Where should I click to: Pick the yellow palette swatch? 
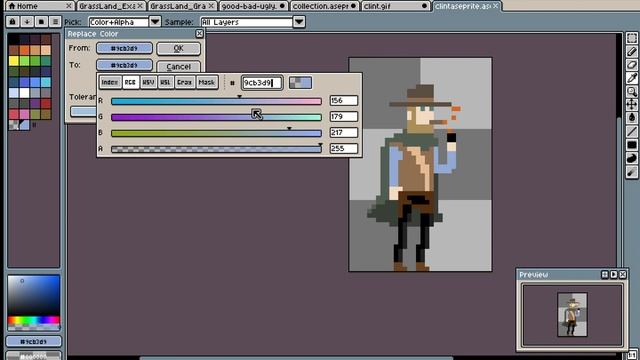tap(13, 61)
